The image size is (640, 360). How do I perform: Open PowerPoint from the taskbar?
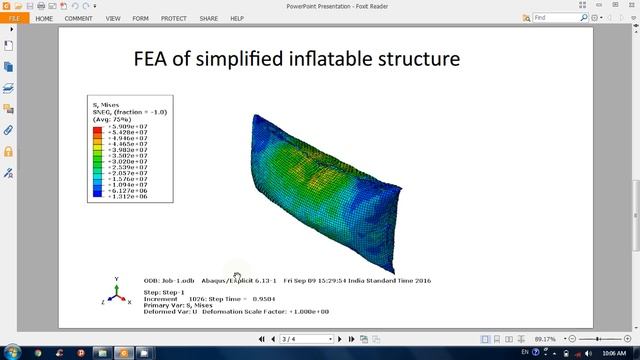[x=81, y=353]
